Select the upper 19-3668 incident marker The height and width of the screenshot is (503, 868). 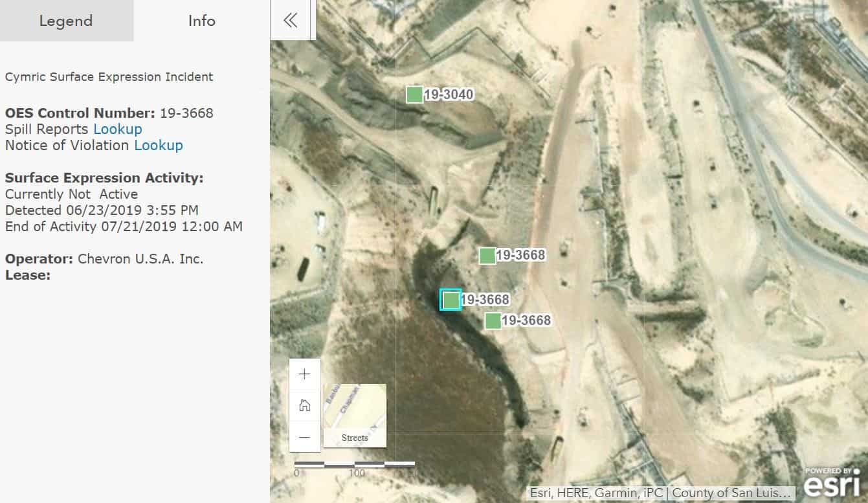pos(487,256)
